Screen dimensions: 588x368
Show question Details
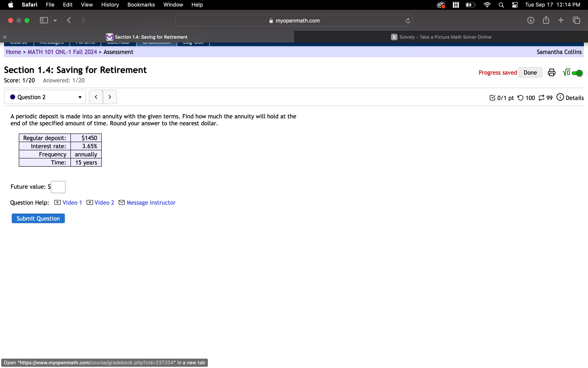[570, 98]
